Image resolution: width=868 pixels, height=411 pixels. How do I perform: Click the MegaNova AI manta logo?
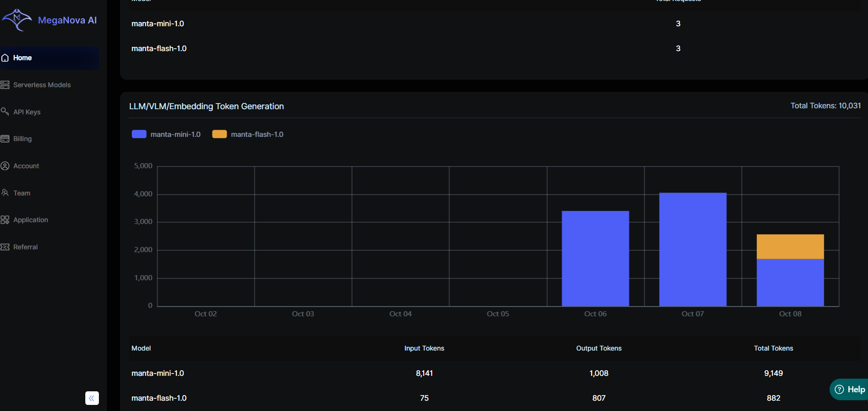pyautogui.click(x=17, y=20)
